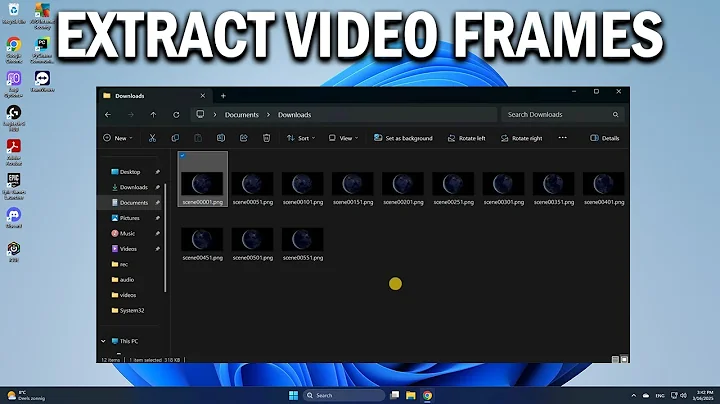
Task: Click the Rename icon in toolbar
Action: pos(221,138)
